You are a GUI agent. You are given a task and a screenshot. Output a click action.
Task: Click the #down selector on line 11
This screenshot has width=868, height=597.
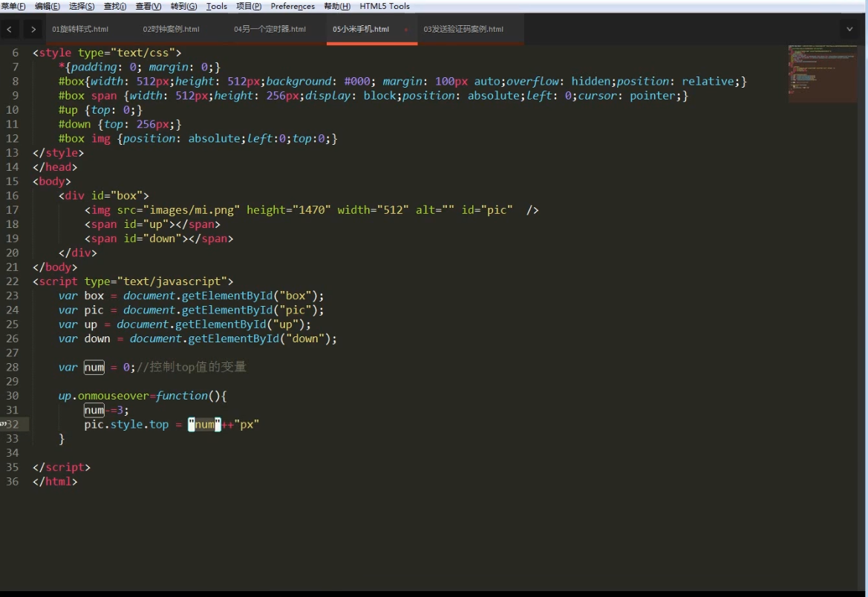click(x=75, y=125)
